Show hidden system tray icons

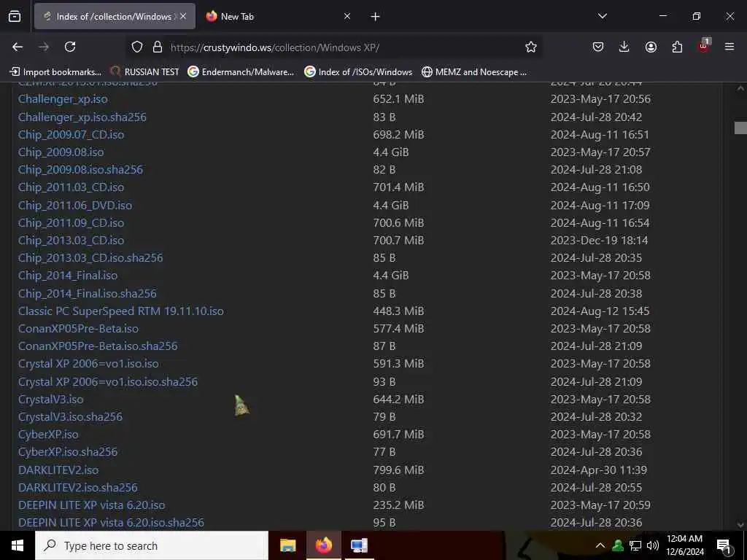tap(600, 545)
